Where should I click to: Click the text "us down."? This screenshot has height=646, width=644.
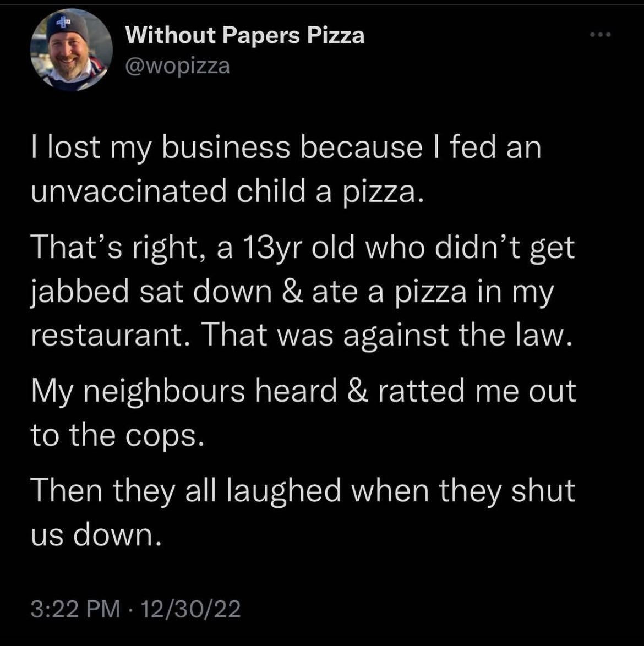[96, 534]
